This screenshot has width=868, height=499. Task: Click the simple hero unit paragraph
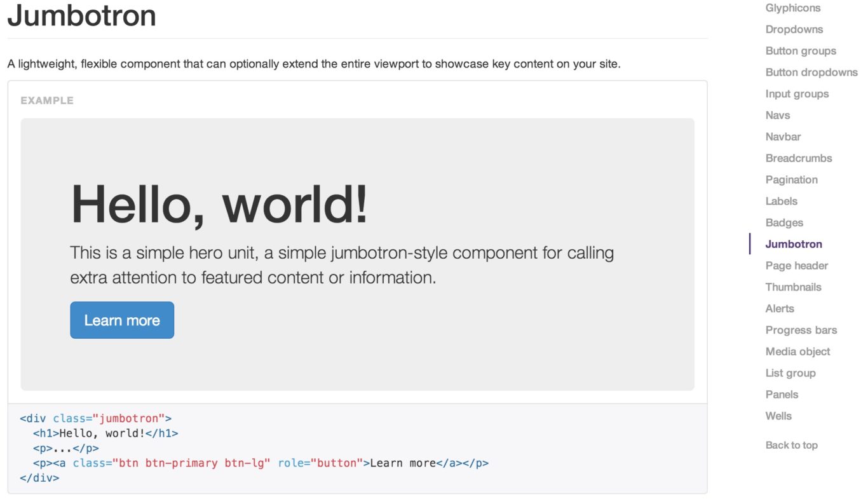click(x=342, y=265)
